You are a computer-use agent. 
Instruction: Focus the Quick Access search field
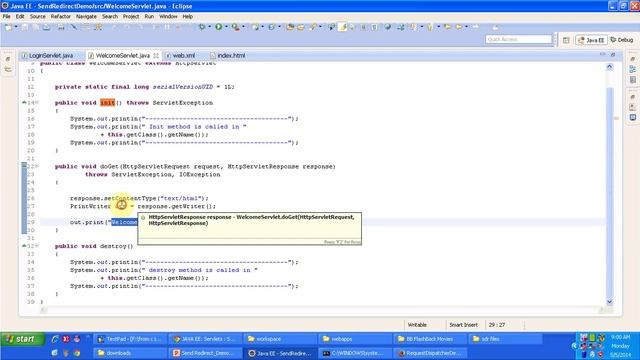coord(518,39)
